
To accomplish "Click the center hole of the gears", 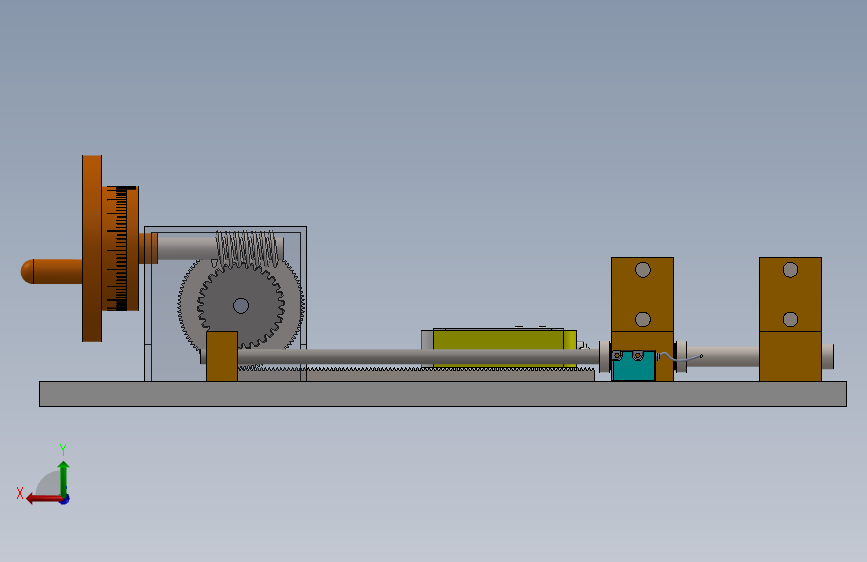I will click(x=241, y=305).
